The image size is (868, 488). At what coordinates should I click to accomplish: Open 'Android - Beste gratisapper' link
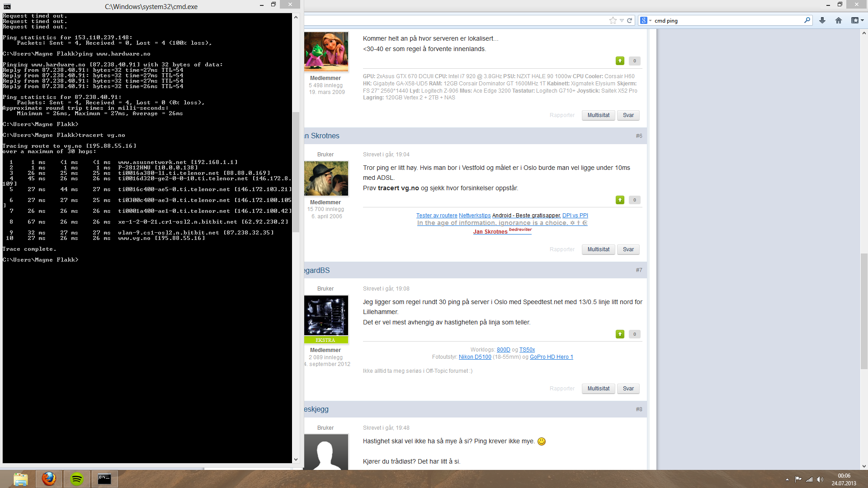[526, 216]
